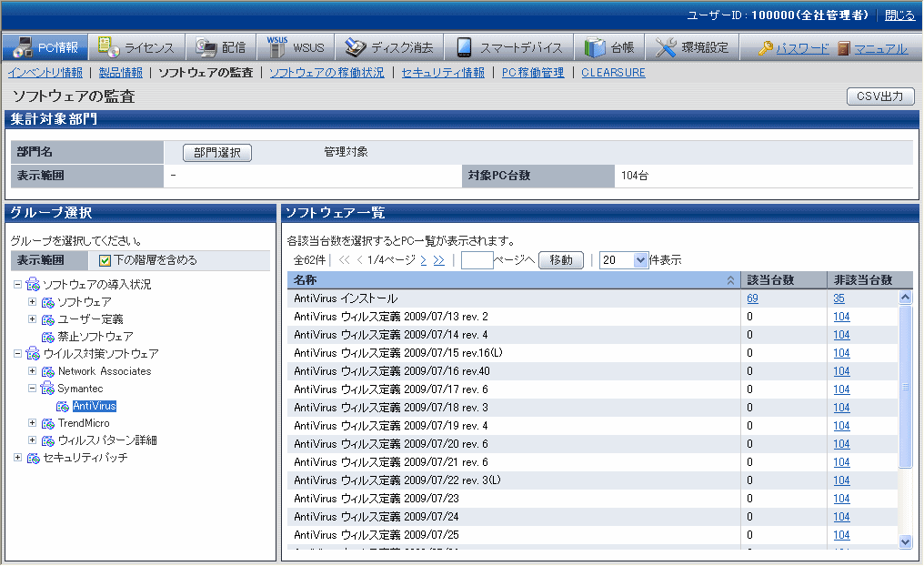Switch to ソフトウェアの稼働状況 submenu
924x566 pixels.
pyautogui.click(x=326, y=73)
